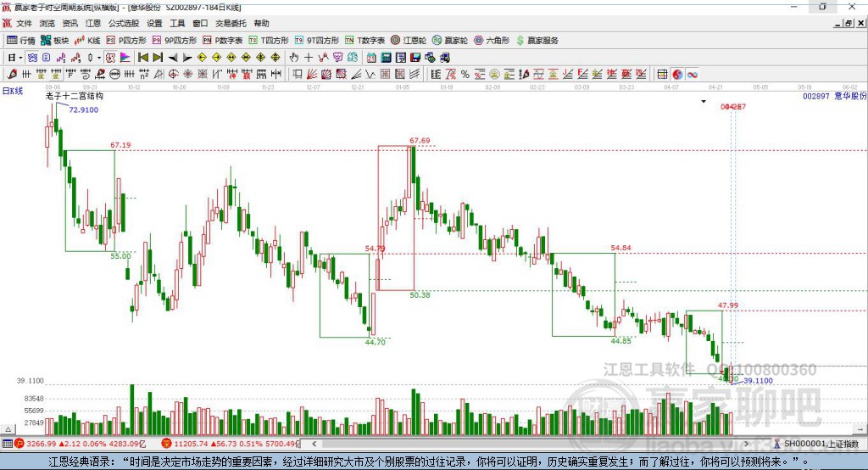This screenshot has width=868, height=470.
Task: Select the empty rectangle box tool
Action: [x=298, y=75]
